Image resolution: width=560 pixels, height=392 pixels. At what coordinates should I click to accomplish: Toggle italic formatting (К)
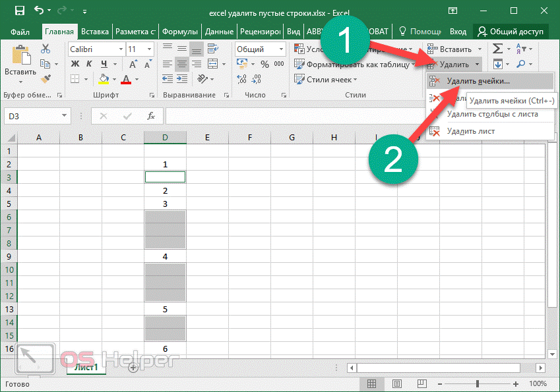[x=89, y=64]
